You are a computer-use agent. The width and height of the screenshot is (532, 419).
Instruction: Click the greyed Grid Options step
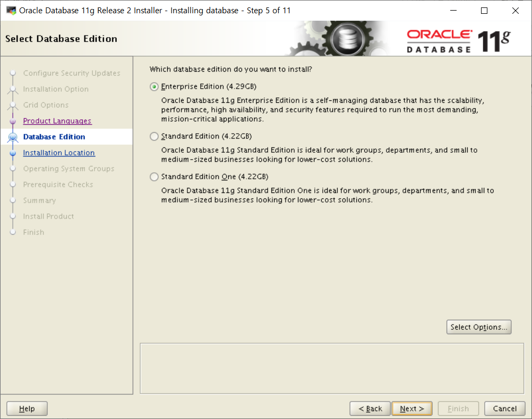pyautogui.click(x=46, y=105)
